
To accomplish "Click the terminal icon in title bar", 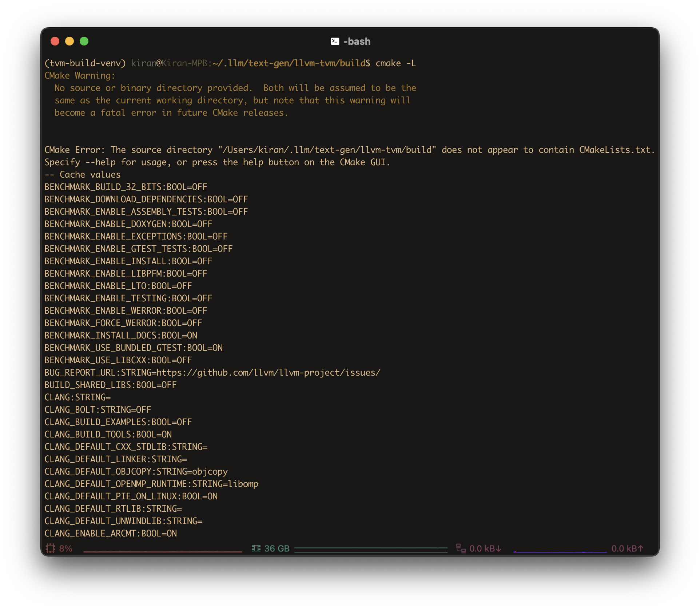I will tap(335, 41).
